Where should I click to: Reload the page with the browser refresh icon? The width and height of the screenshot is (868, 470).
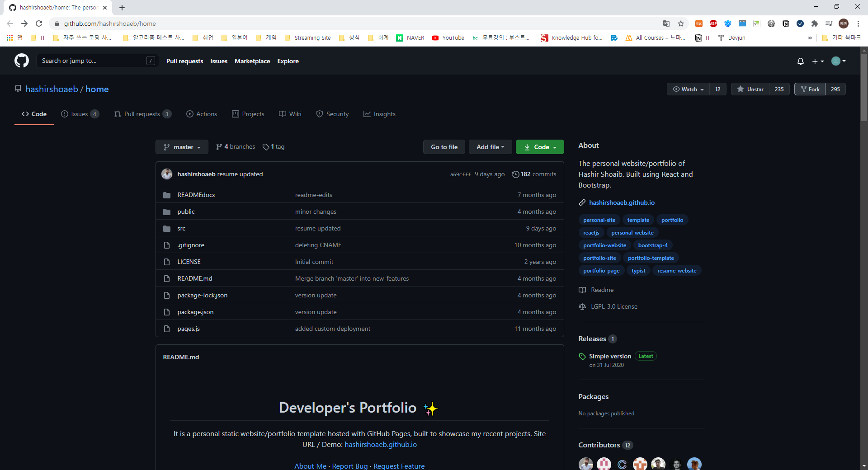point(39,23)
